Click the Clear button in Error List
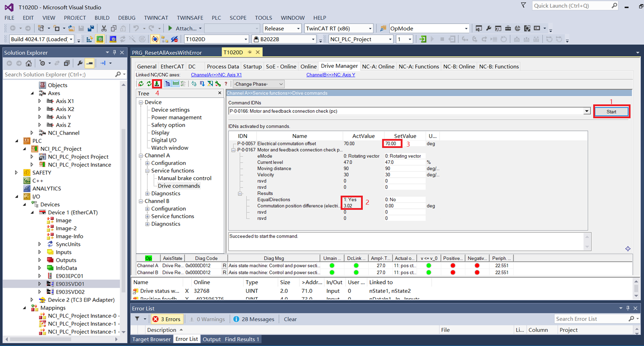The height and width of the screenshot is (346, 644). click(x=290, y=319)
